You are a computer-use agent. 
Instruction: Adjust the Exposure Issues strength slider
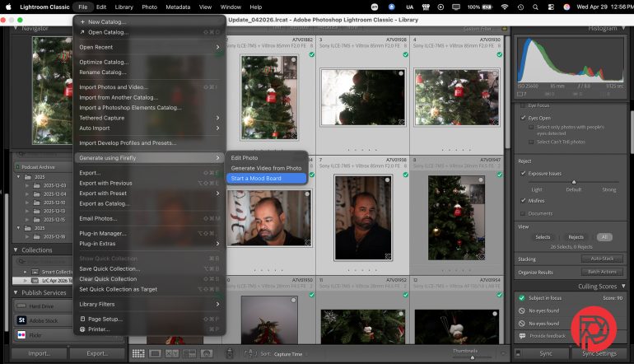point(574,182)
